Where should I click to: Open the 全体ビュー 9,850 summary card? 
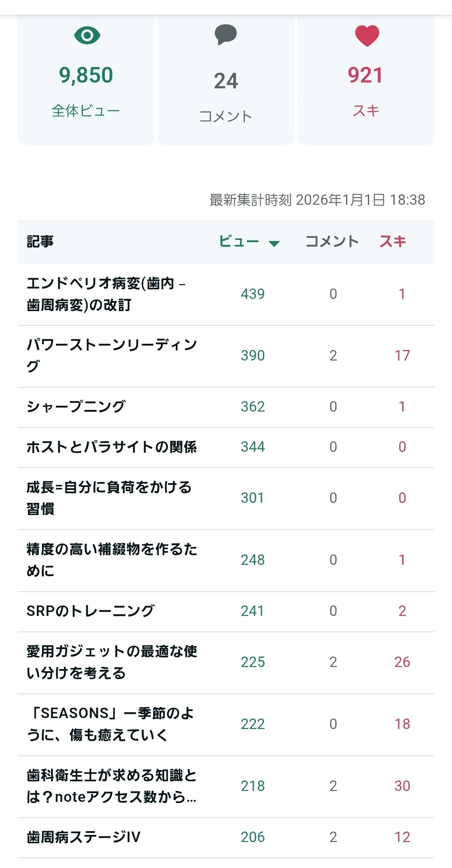(86, 80)
